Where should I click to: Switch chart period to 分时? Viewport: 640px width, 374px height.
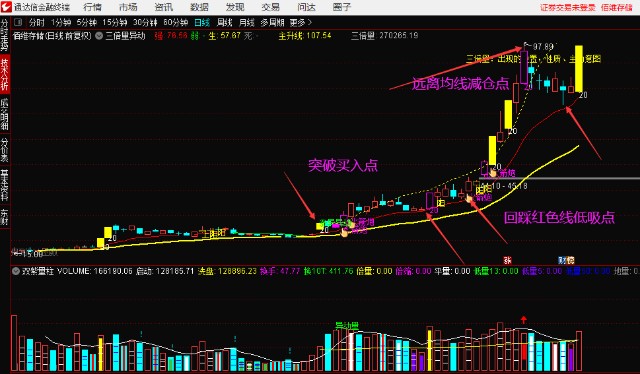37,22
